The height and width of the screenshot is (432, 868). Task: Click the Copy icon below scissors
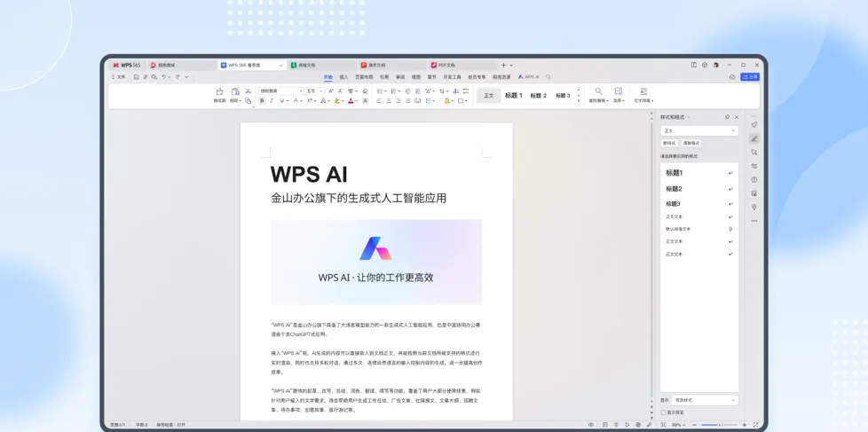tap(248, 100)
